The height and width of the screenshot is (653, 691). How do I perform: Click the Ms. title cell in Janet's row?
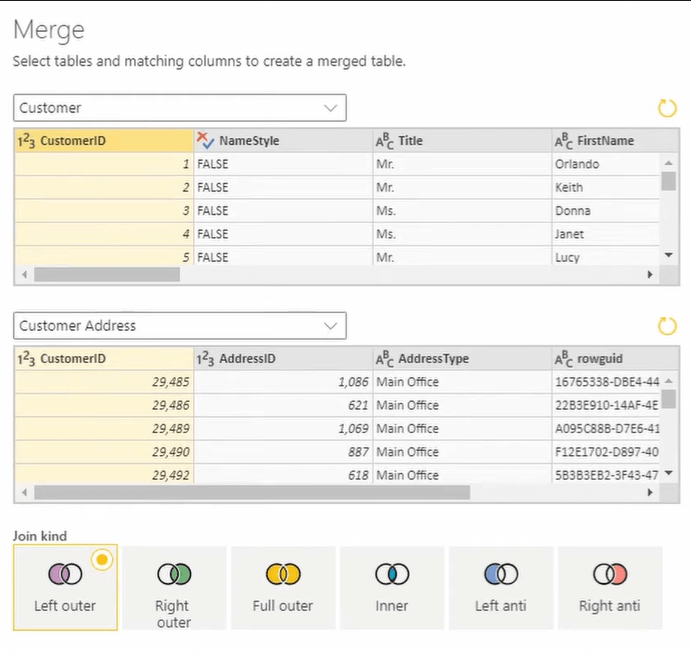tap(462, 234)
